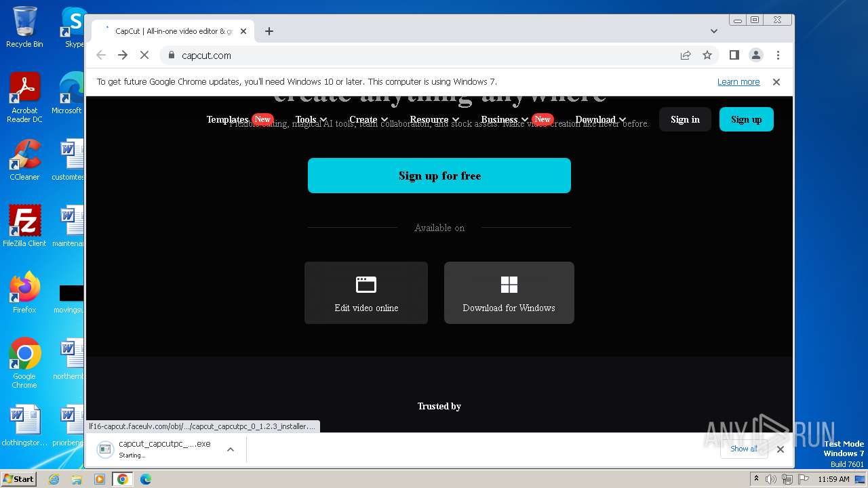Click the Sign in button
868x488 pixels.
(685, 119)
